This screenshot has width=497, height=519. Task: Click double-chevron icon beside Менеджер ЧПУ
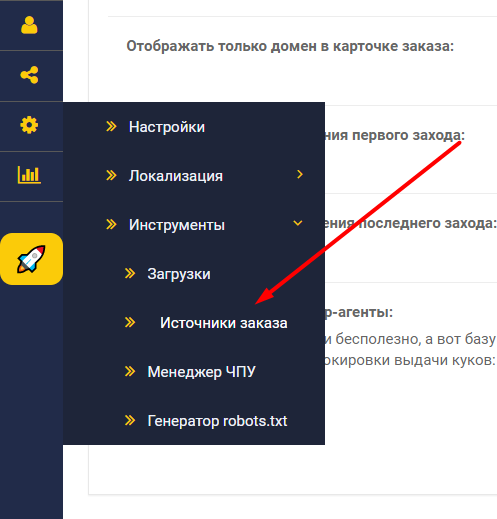coord(130,371)
